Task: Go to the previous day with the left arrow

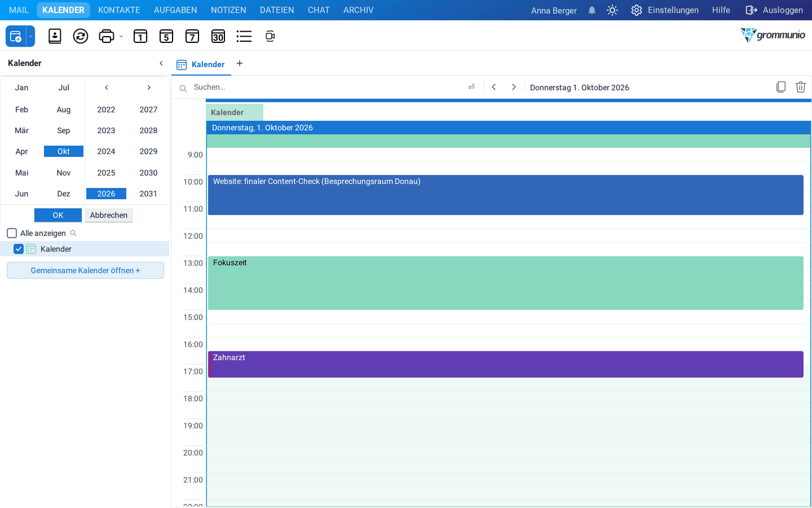Action: click(494, 87)
